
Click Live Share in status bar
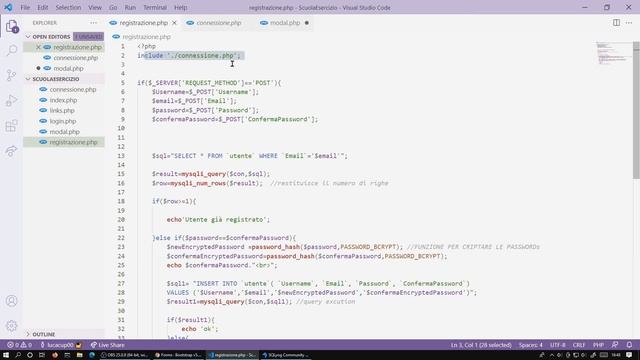coord(108,345)
